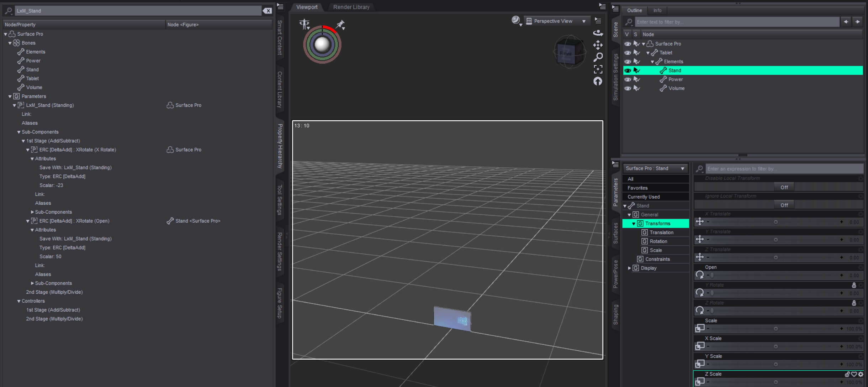Open the Viewport pane options menu icon
868x387 pixels.
602,6
